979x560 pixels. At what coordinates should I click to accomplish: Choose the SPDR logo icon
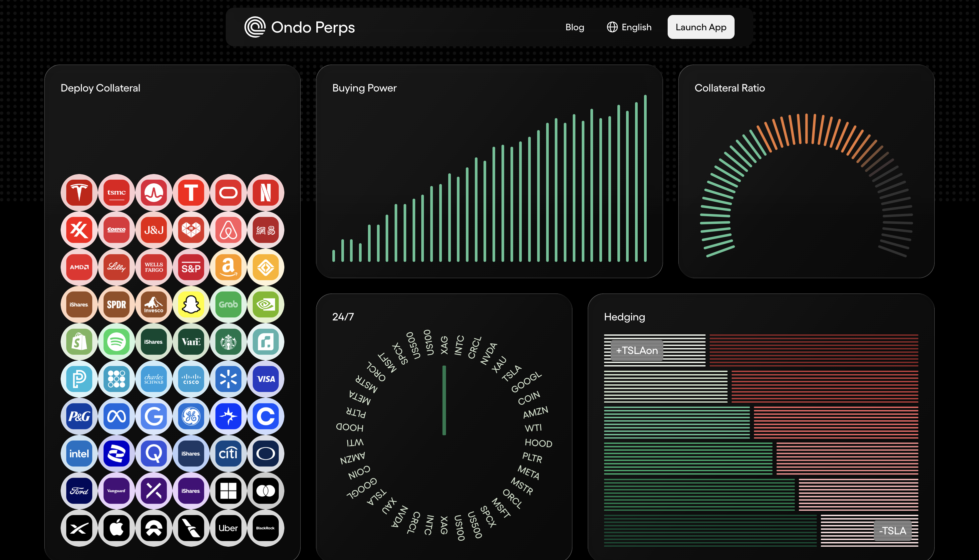(116, 304)
